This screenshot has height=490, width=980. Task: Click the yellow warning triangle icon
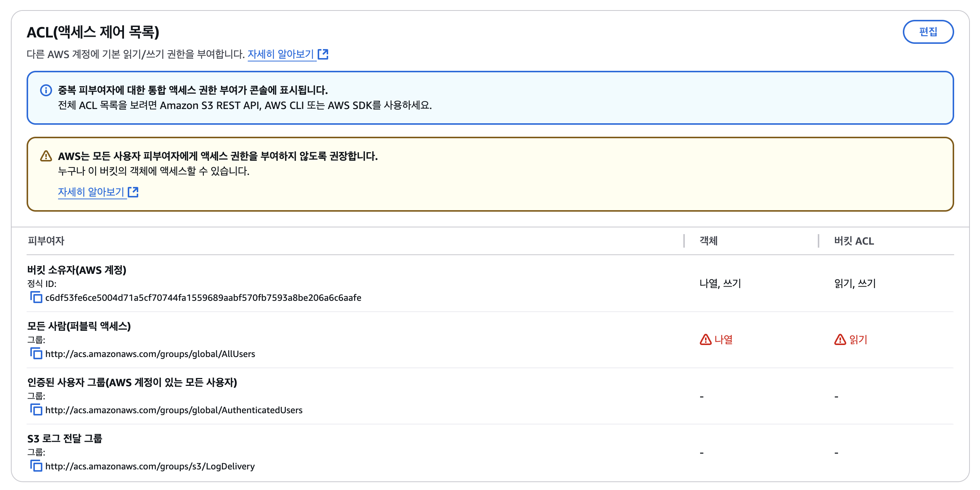point(46,156)
